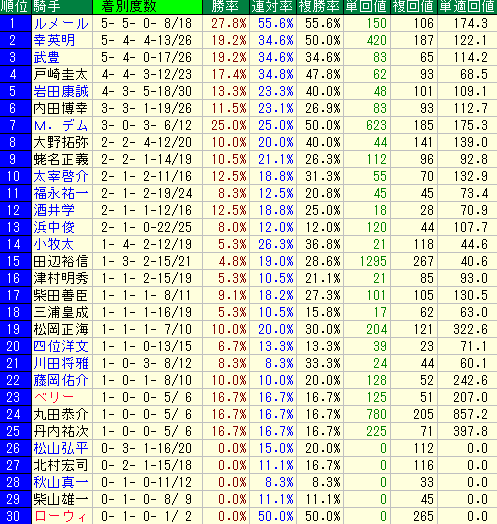This screenshot has width=497, height=524.
Task: Click the 複勝率 column header
Action: point(320,7)
